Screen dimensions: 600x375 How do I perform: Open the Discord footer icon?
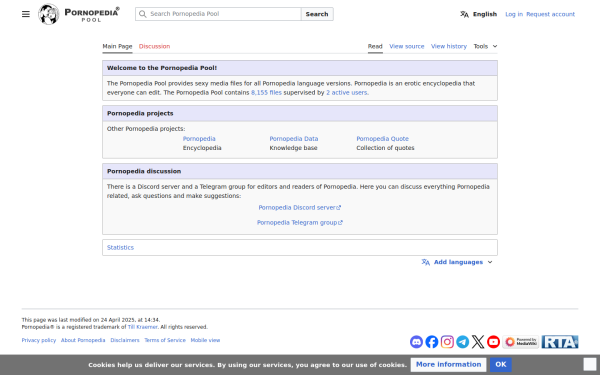(x=416, y=342)
